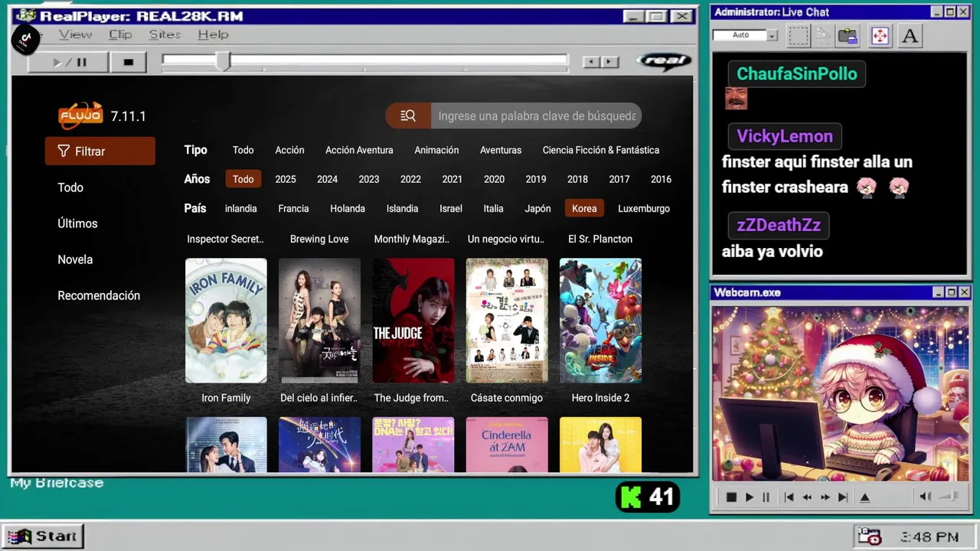
Task: Filter by country Israel
Action: coord(451,208)
